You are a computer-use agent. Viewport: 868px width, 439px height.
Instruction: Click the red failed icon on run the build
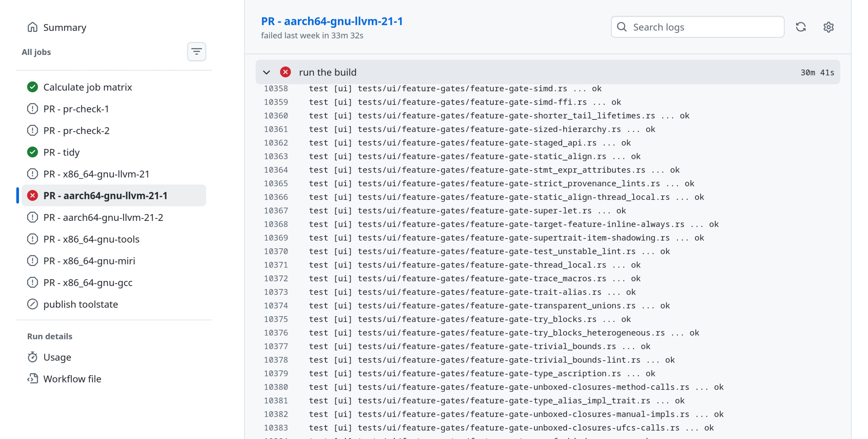click(285, 72)
